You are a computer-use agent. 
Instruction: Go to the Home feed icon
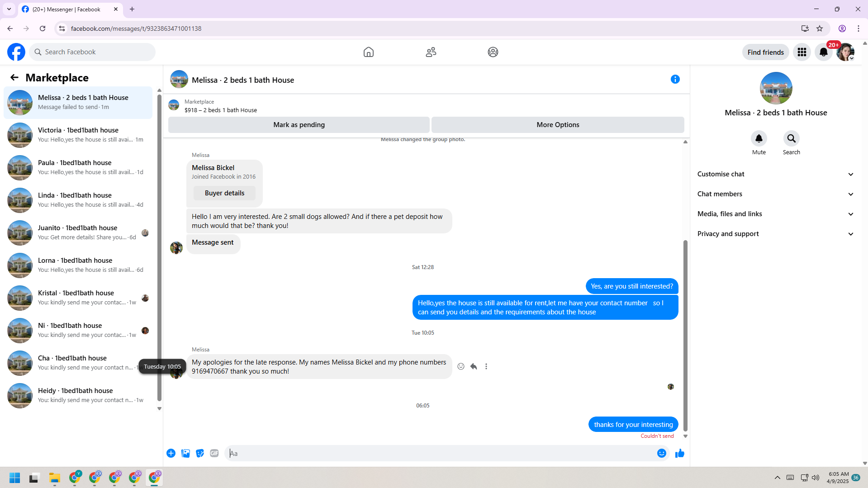(x=369, y=52)
